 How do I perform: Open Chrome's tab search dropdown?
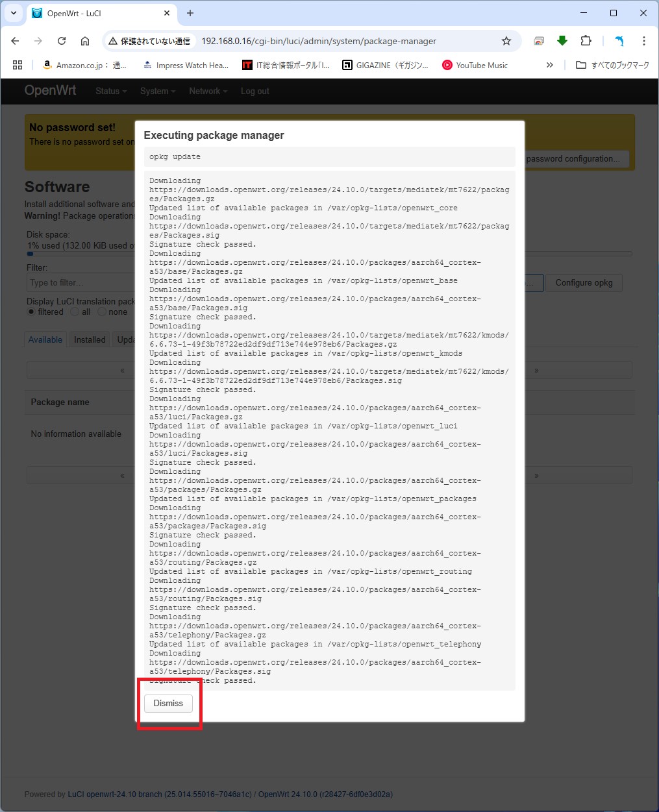[x=14, y=13]
